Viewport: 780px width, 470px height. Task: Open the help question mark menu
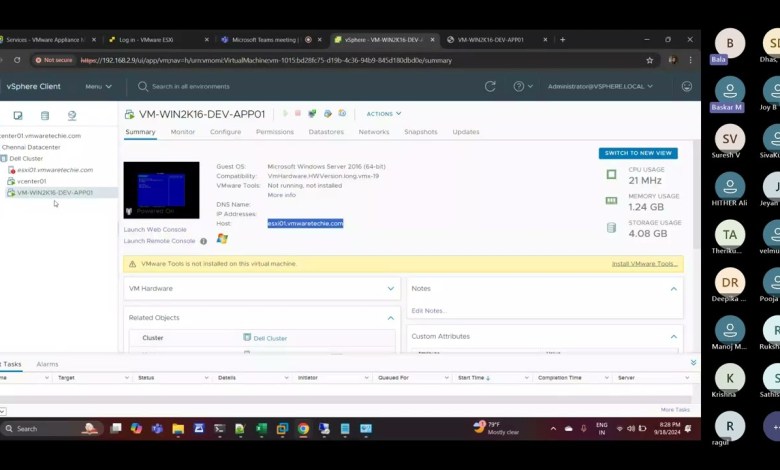tap(523, 86)
